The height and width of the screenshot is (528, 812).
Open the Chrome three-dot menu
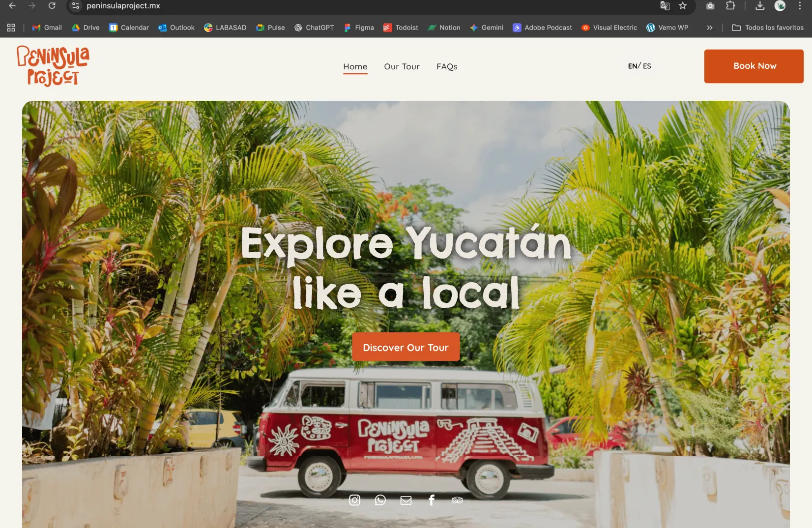(x=800, y=6)
